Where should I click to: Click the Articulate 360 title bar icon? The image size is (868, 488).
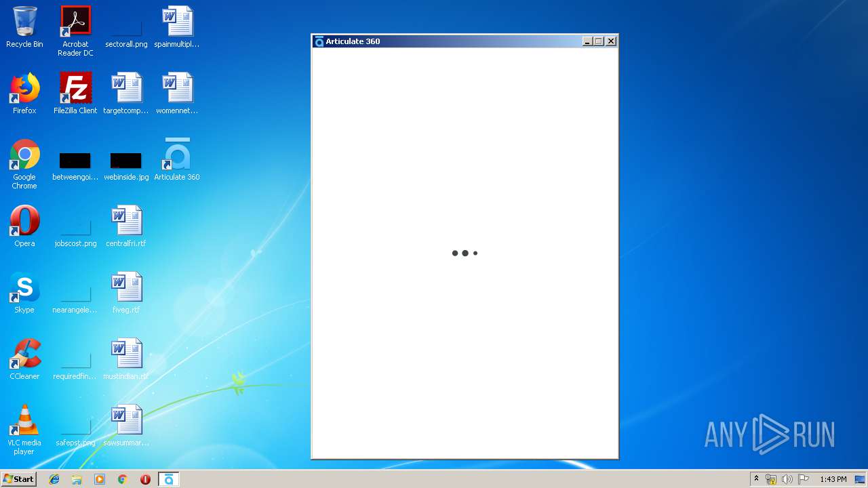[x=319, y=41]
